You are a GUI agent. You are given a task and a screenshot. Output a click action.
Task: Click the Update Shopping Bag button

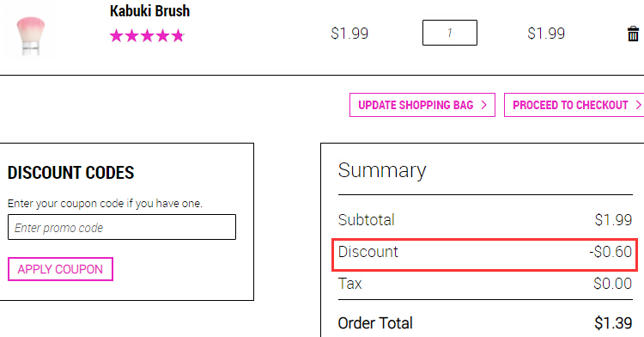(422, 105)
